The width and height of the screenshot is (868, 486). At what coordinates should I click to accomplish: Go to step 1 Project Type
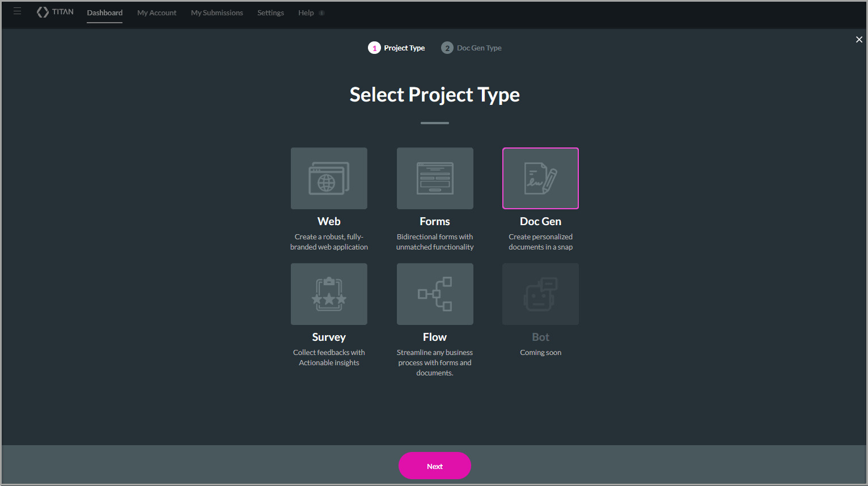[x=396, y=48]
